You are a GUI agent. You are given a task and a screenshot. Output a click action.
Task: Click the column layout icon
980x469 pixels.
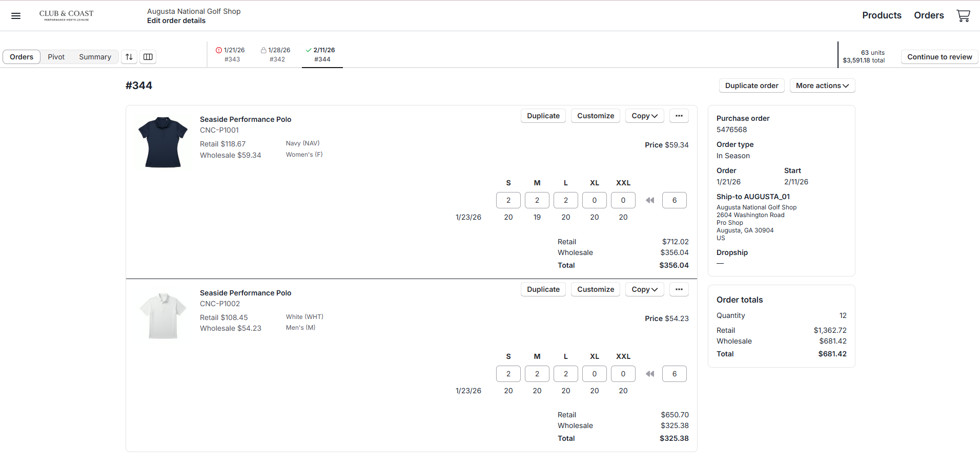[x=148, y=57]
